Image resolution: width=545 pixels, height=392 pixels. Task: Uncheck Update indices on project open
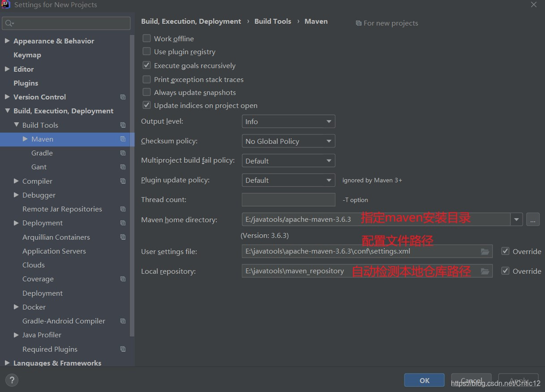click(146, 105)
